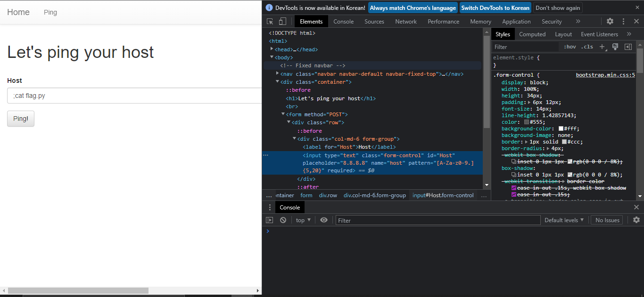
Task: Toggle the device toolbar icon
Action: [282, 21]
